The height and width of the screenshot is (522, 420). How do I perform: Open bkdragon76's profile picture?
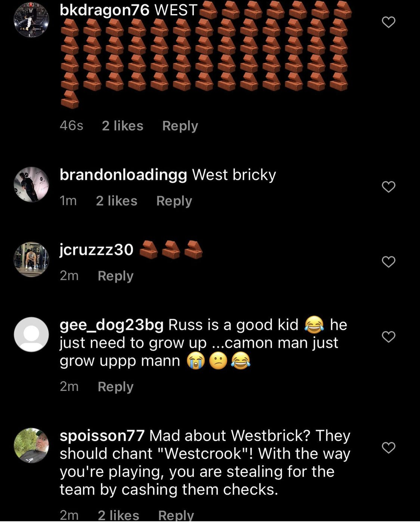tap(31, 19)
